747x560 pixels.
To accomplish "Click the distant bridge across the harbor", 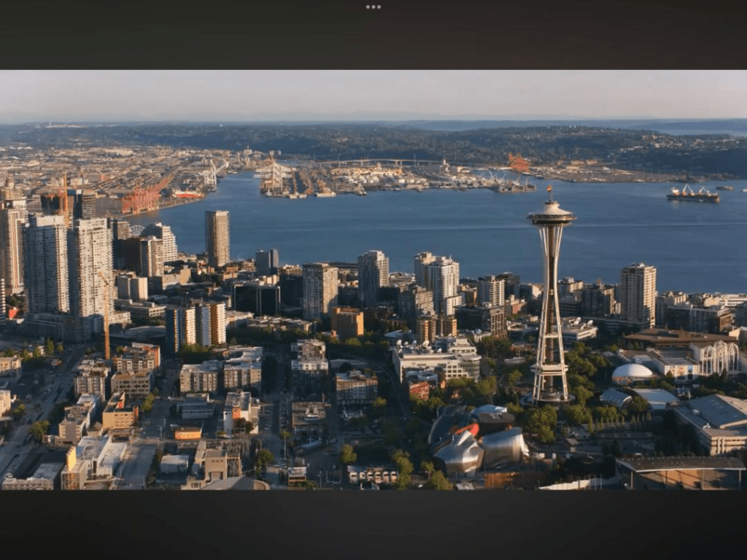I will coord(379,162).
